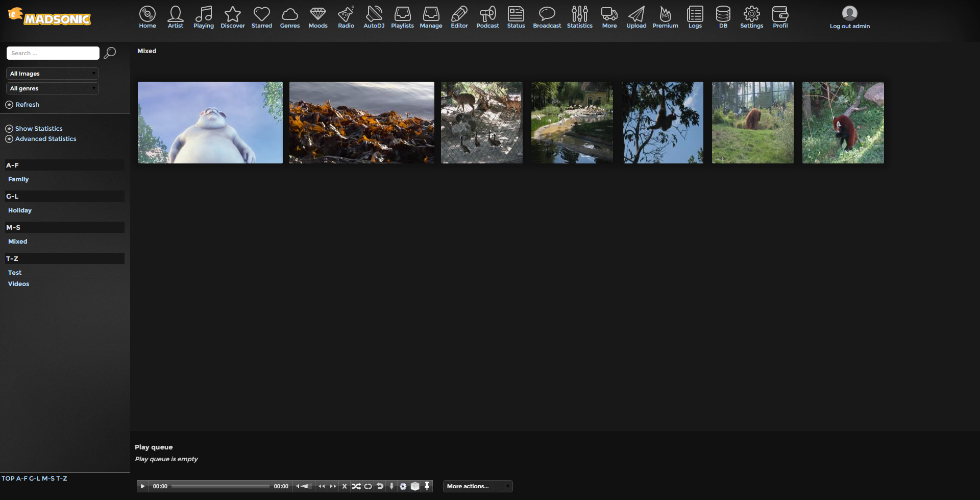This screenshot has width=980, height=500.
Task: Toggle repeat in the player bar
Action: 368,486
